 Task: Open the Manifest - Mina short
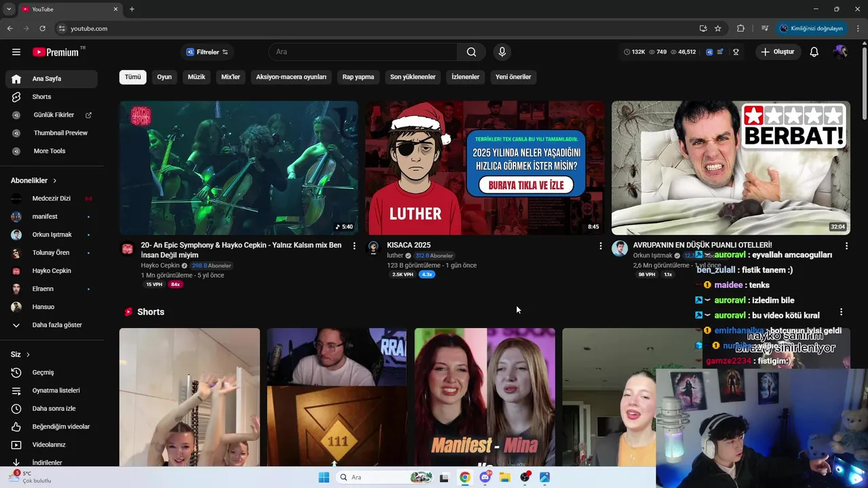point(485,397)
